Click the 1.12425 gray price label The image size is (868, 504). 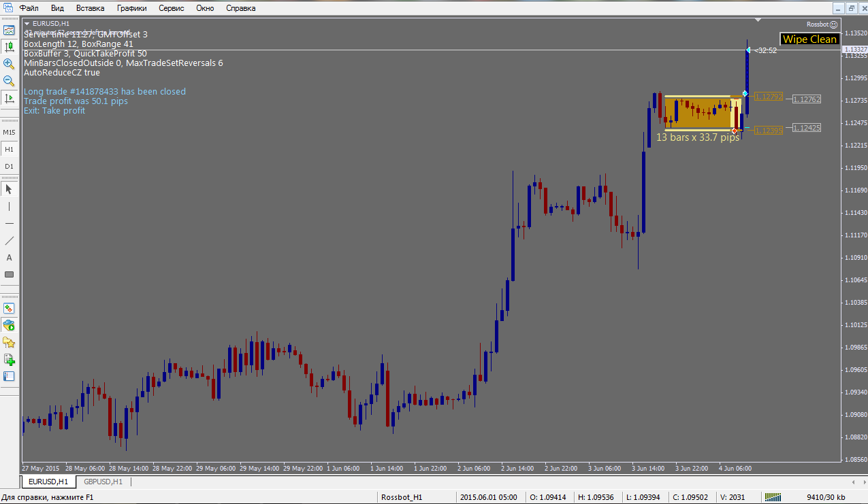click(x=807, y=127)
